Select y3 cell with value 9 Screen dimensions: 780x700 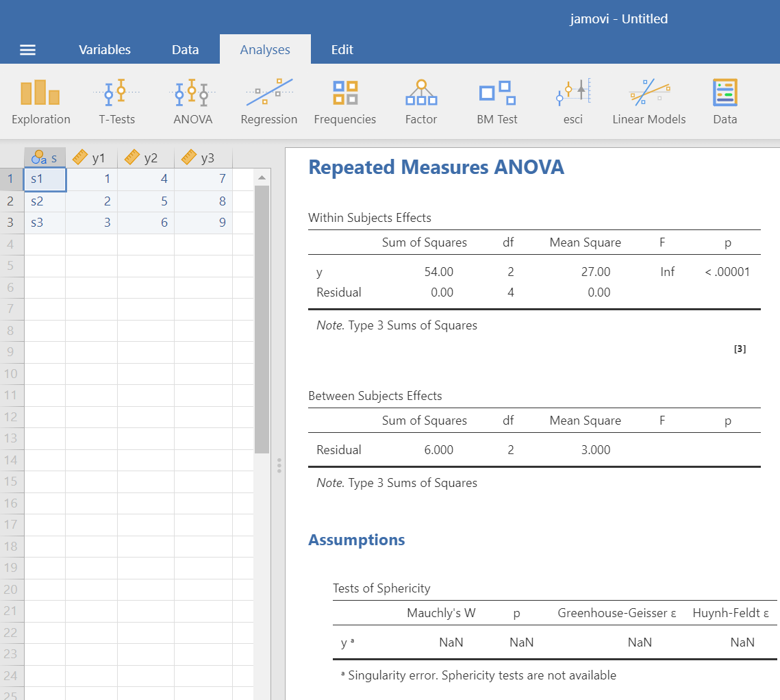(x=203, y=223)
